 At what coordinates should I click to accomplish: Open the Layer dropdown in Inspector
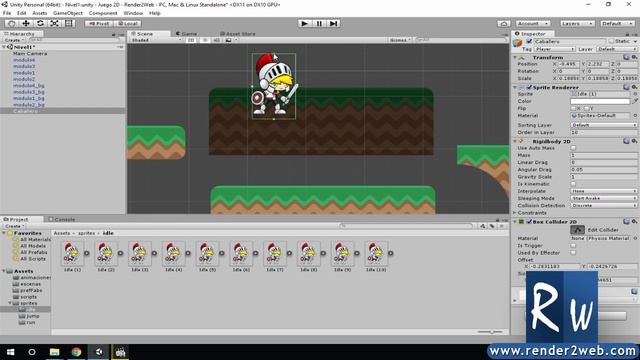617,49
